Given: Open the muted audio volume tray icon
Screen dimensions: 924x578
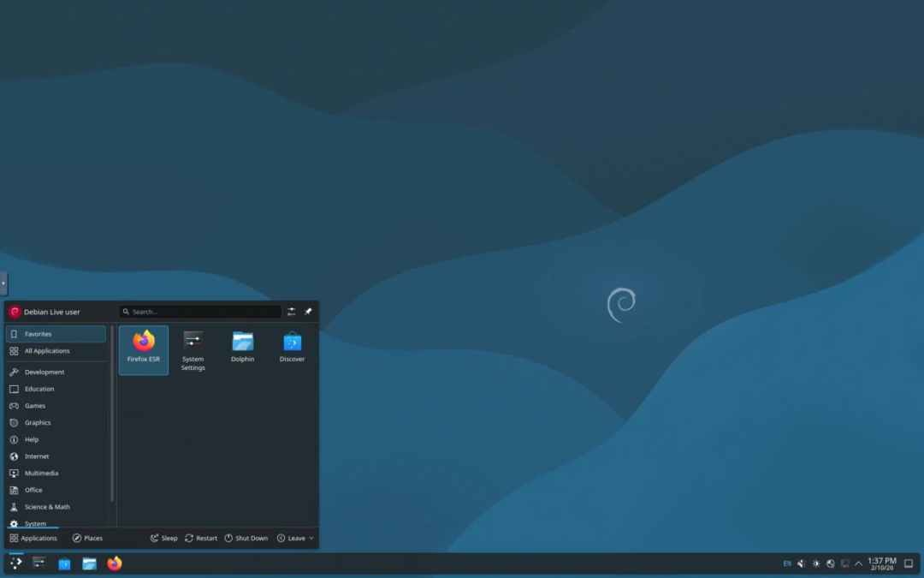Looking at the screenshot, I should click(801, 563).
